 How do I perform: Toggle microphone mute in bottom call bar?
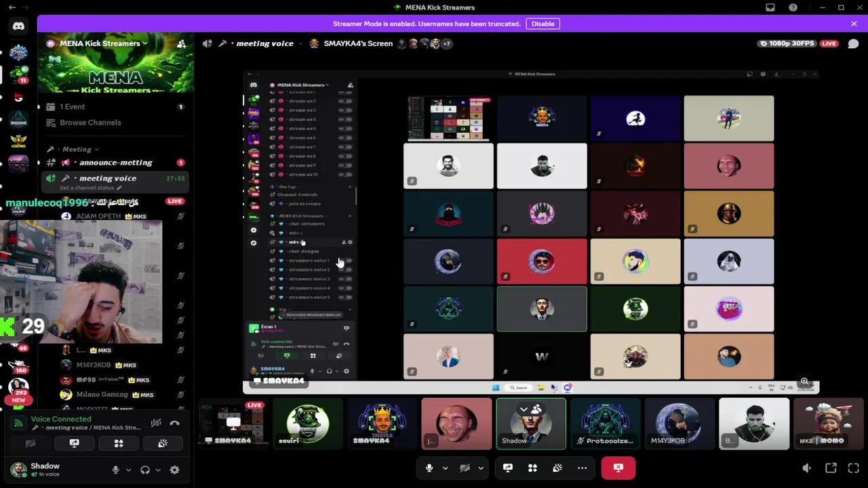pos(429,468)
